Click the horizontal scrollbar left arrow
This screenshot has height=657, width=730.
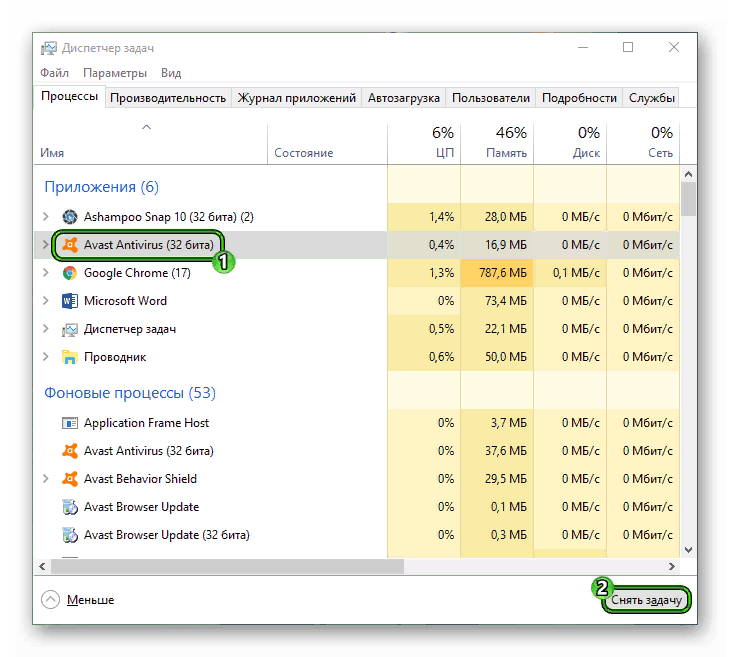42,566
